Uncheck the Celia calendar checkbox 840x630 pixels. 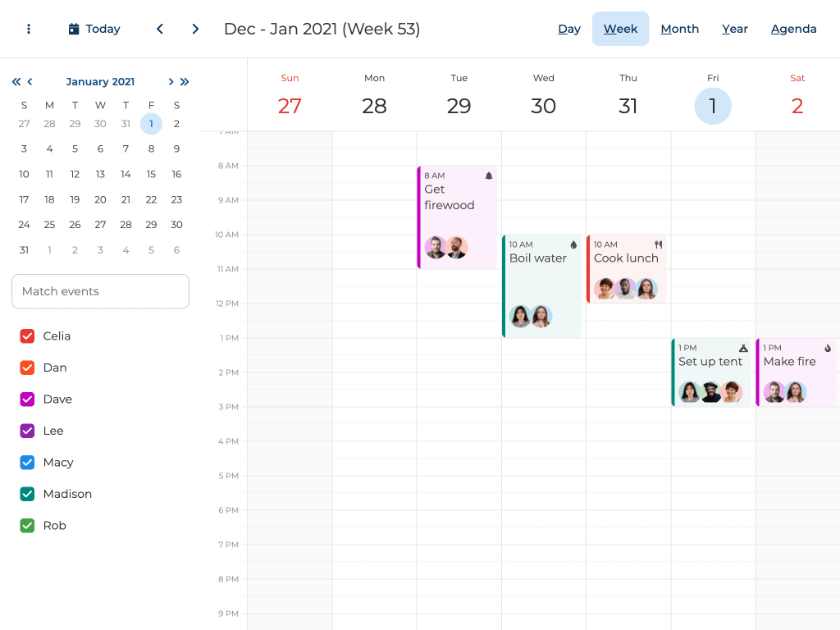[27, 336]
